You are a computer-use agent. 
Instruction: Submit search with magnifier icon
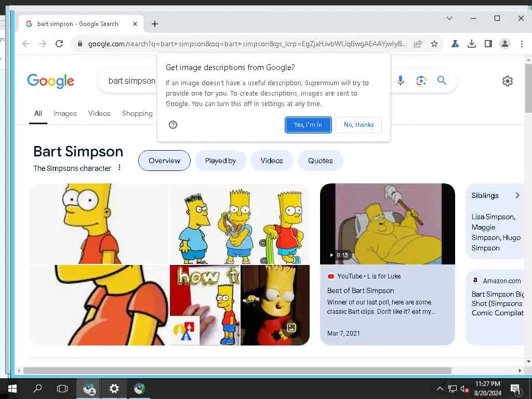[x=442, y=81]
